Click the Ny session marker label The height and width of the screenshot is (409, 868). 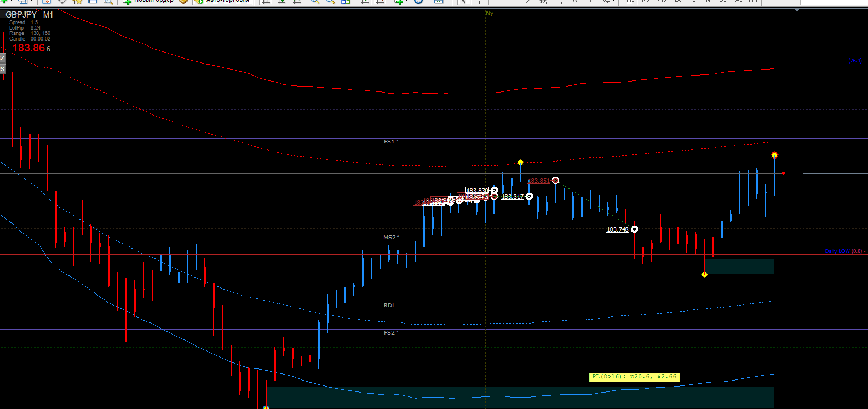pos(490,13)
